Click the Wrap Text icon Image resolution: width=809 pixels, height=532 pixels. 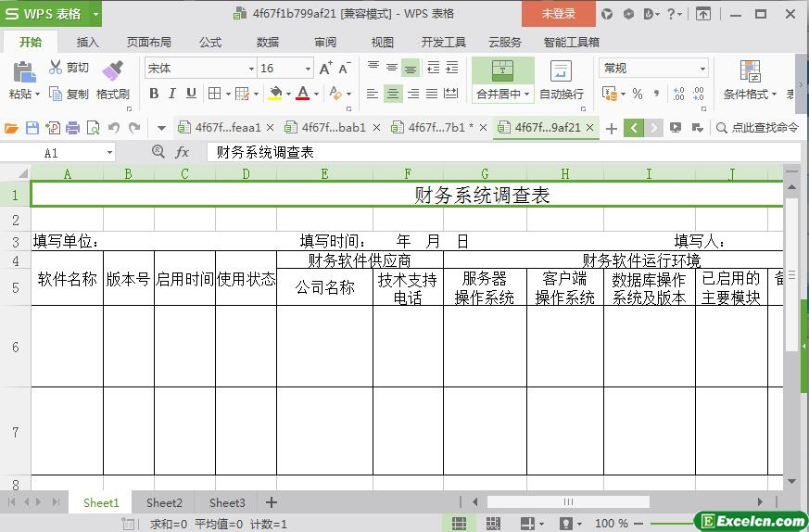click(561, 71)
